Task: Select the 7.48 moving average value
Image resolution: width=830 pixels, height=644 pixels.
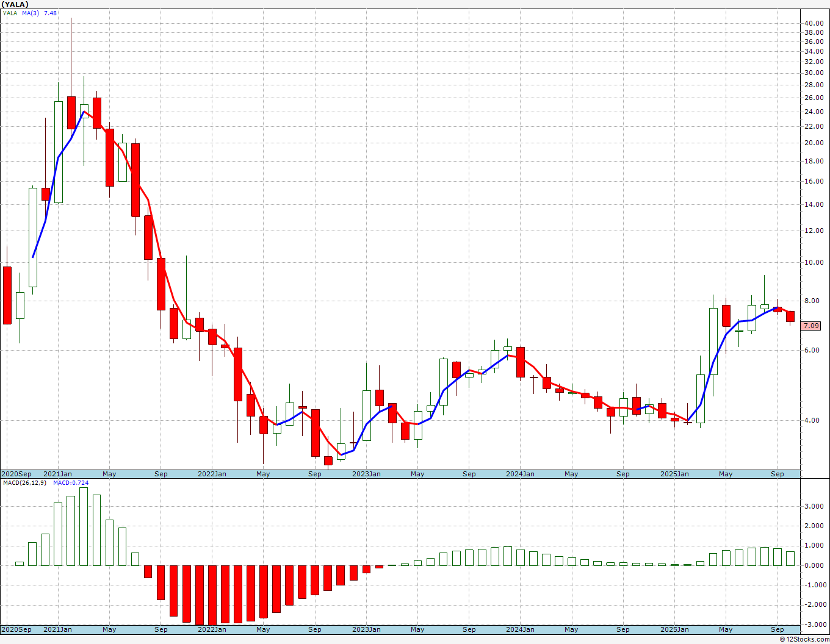Action: pos(50,13)
